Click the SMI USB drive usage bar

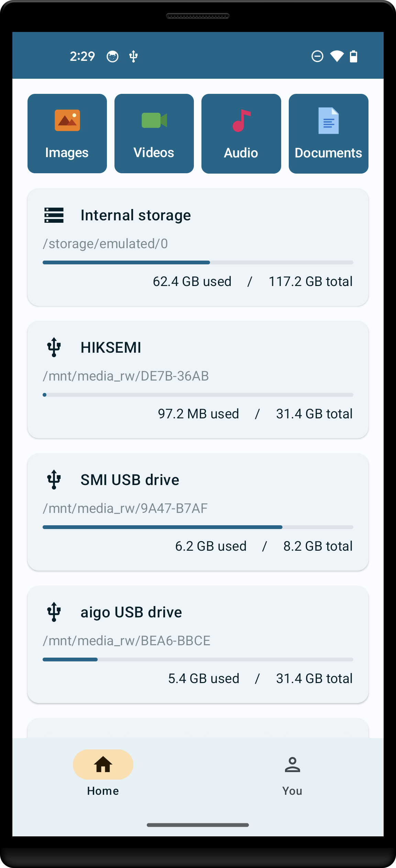coord(198,527)
